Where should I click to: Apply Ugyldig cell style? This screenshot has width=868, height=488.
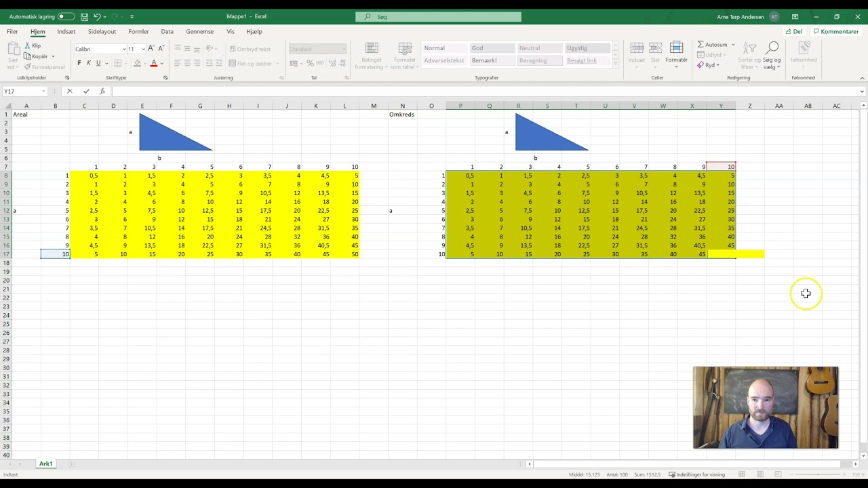tap(587, 48)
